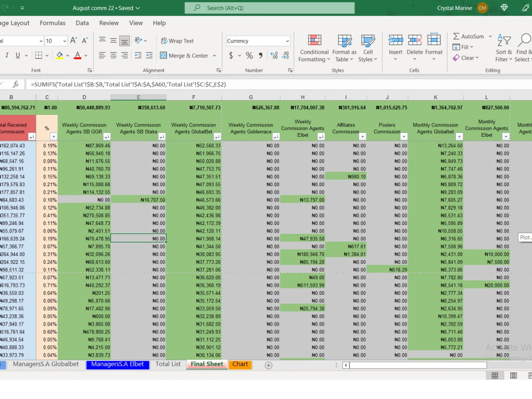This screenshot has width=532, height=399.
Task: Apply Comma Style
Action: click(260, 55)
